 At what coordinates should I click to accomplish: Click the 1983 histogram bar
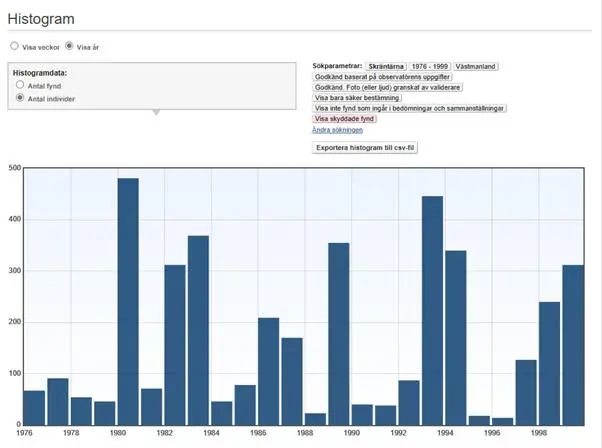198,330
